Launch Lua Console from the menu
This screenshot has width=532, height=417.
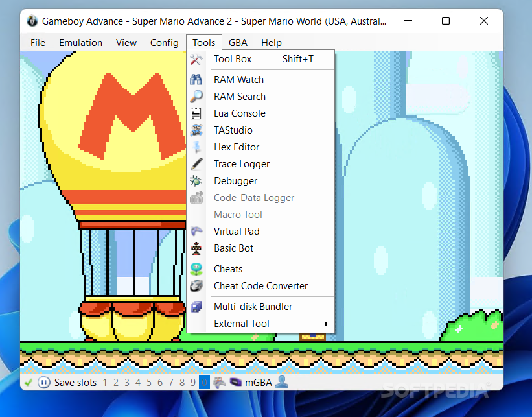coord(260,113)
